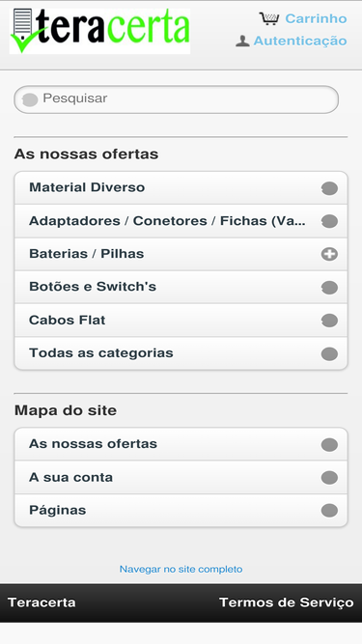Click the arrow icon beside Material Diverso
Screen dimensions: 362x644
click(329, 188)
